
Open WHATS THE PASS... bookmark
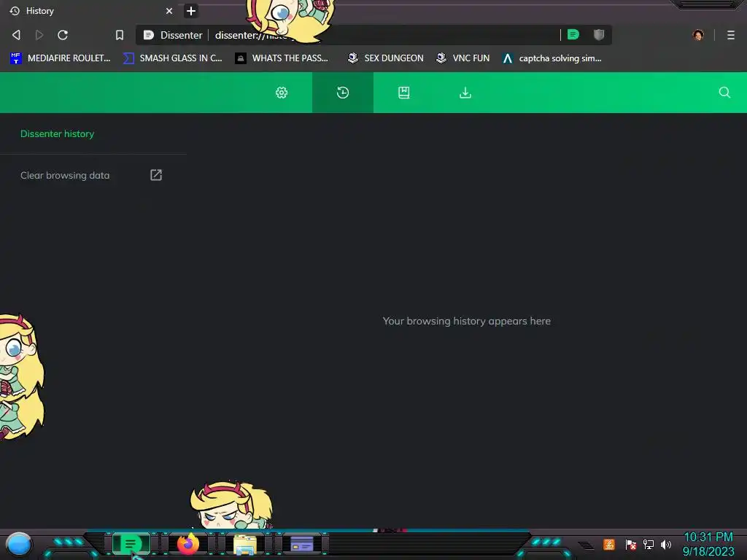point(282,58)
